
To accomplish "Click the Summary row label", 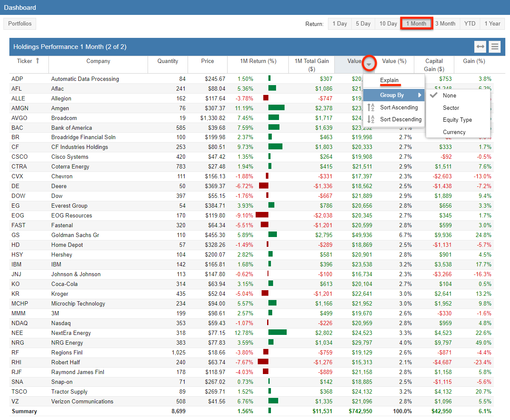I will coord(24,411).
